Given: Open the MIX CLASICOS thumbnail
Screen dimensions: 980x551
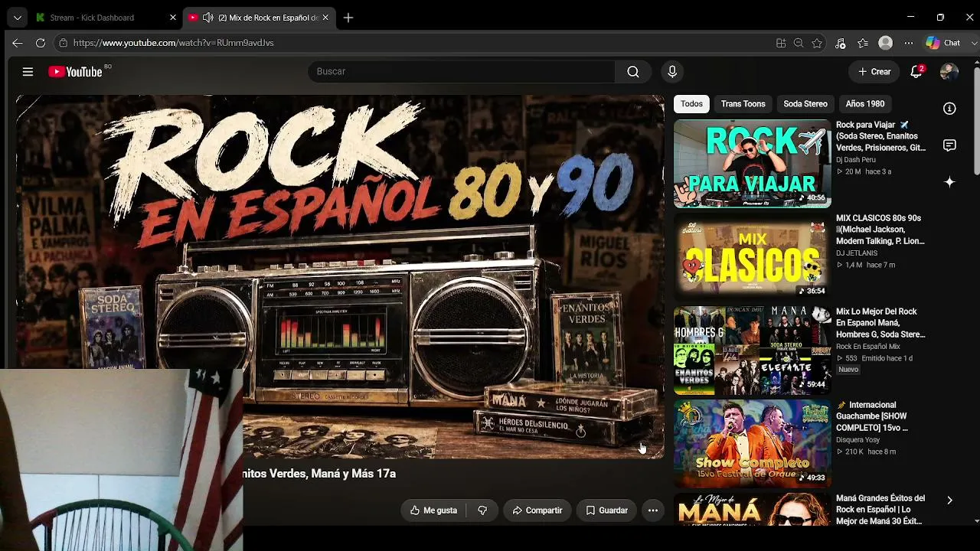Looking at the screenshot, I should (x=752, y=257).
